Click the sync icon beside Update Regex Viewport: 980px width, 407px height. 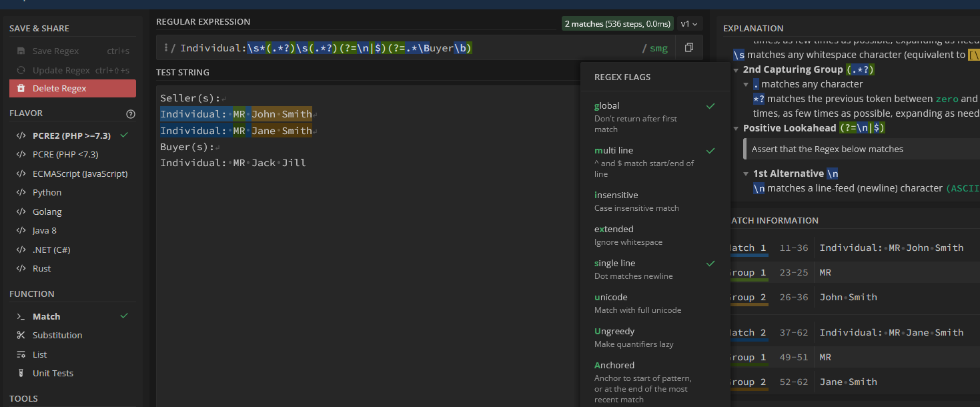click(x=21, y=70)
